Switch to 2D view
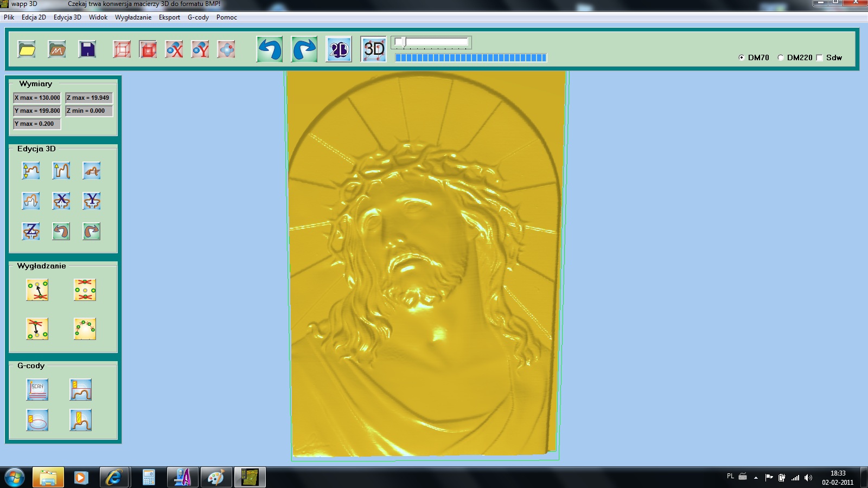This screenshot has width=868, height=488. [x=339, y=49]
